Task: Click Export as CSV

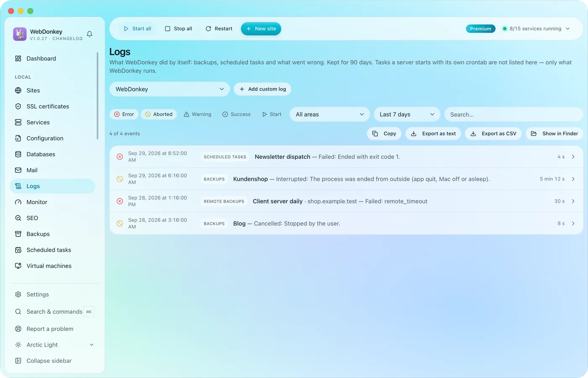Action: tap(493, 134)
